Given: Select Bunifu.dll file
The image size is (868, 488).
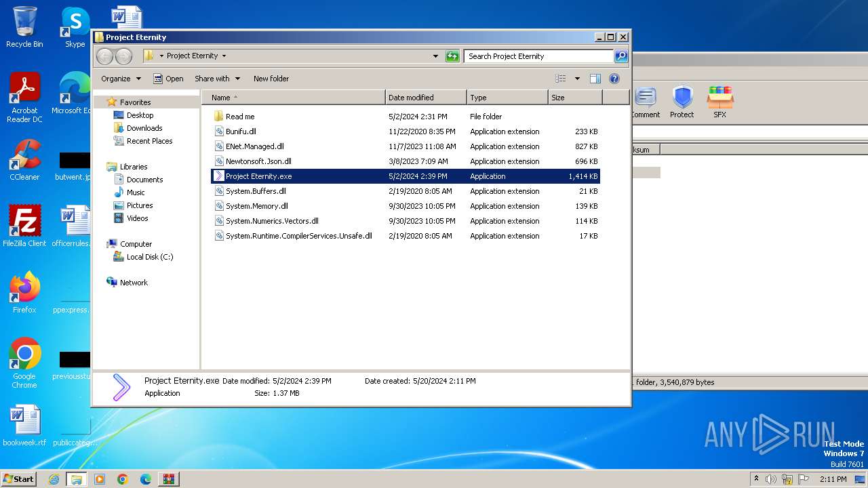Looking at the screenshot, I should tap(406, 131).
